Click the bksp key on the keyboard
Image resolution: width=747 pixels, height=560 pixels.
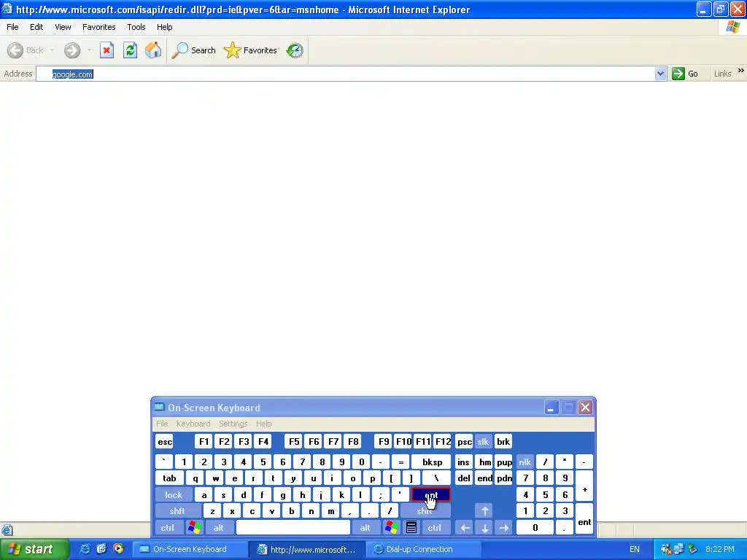(x=432, y=462)
